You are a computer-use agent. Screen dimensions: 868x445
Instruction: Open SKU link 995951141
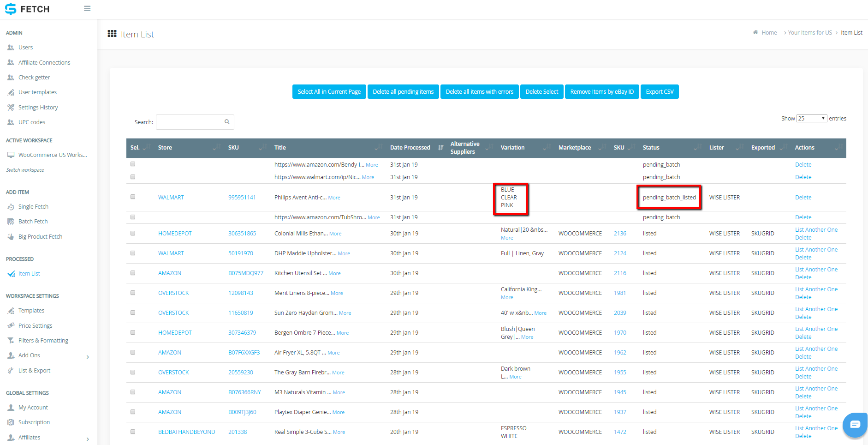tap(242, 197)
